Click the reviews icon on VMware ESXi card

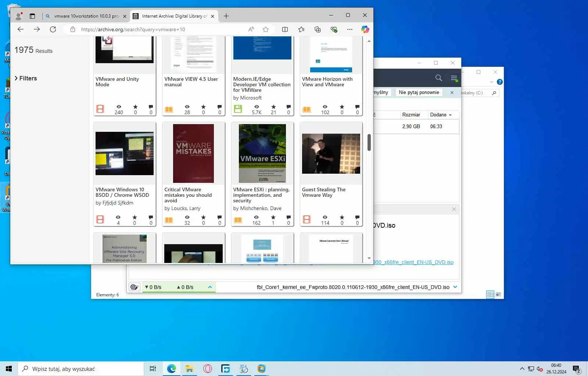point(288,217)
